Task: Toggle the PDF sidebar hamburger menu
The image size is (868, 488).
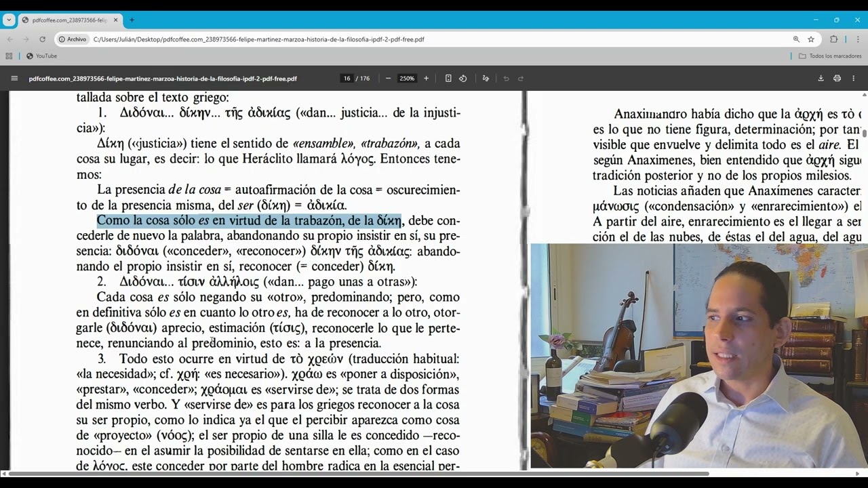Action: pos(14,79)
